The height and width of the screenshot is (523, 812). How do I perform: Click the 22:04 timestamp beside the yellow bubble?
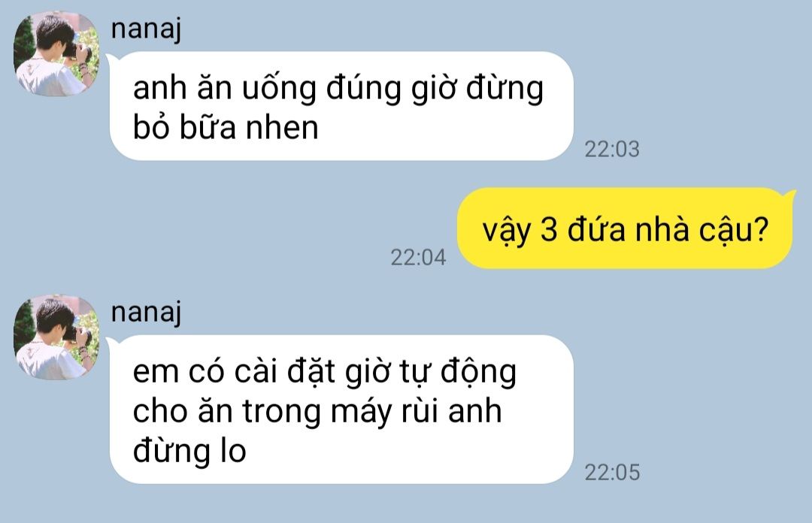click(x=418, y=257)
